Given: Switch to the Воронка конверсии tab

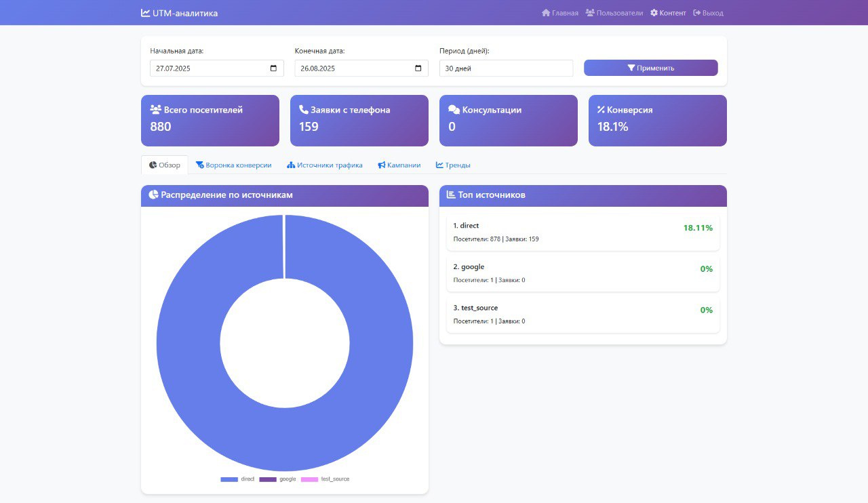Looking at the screenshot, I should pyautogui.click(x=234, y=165).
